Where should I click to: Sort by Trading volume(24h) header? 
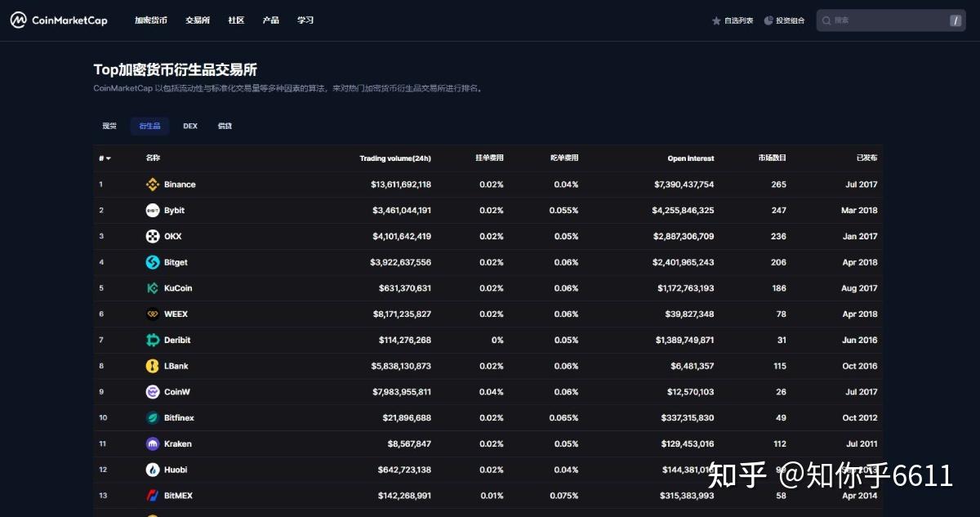395,158
